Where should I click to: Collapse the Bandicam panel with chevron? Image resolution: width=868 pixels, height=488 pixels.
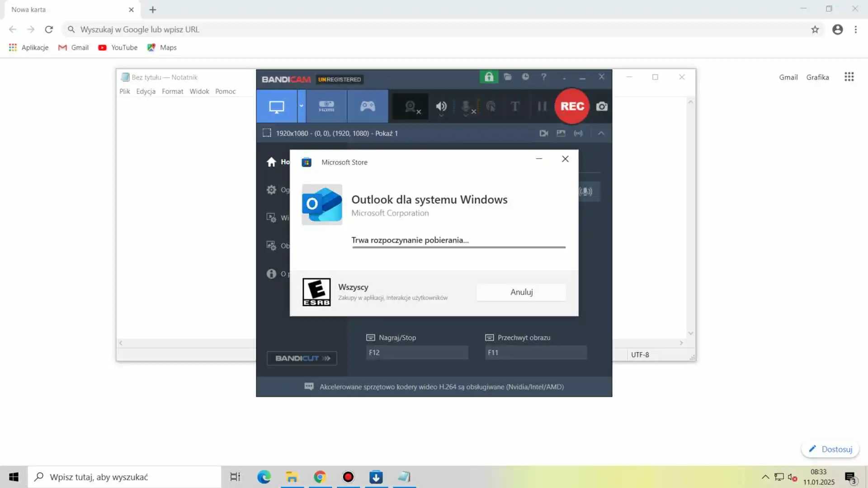point(601,133)
